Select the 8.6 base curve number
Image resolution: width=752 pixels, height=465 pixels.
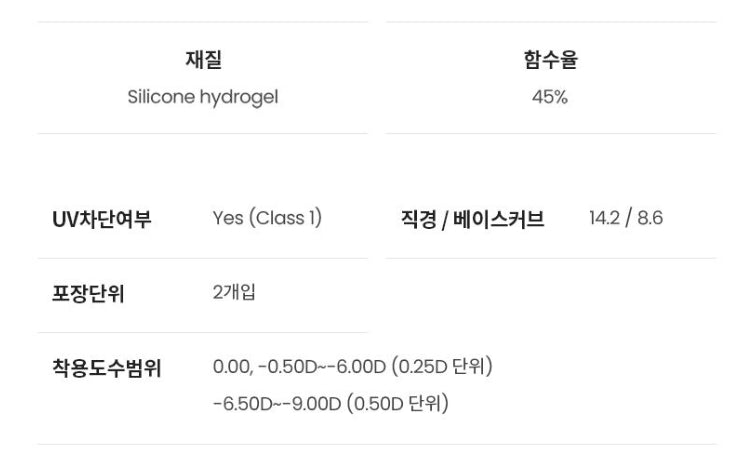click(x=650, y=218)
